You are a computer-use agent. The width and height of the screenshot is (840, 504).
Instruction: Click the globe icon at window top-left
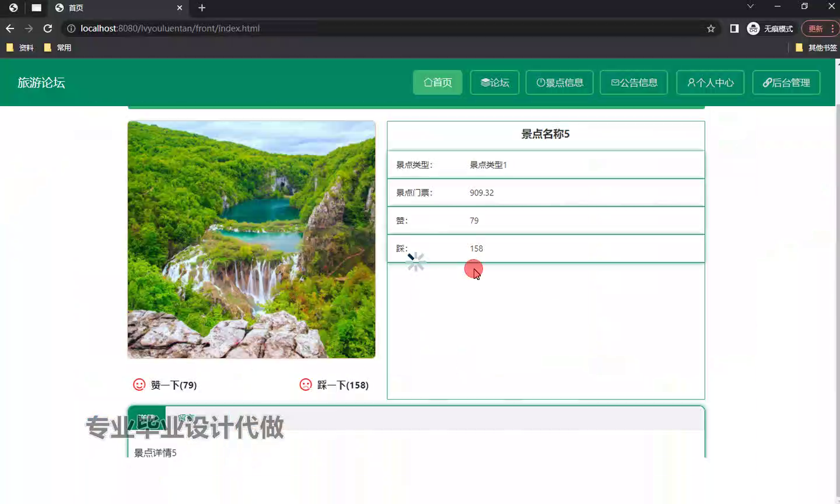(x=13, y=8)
